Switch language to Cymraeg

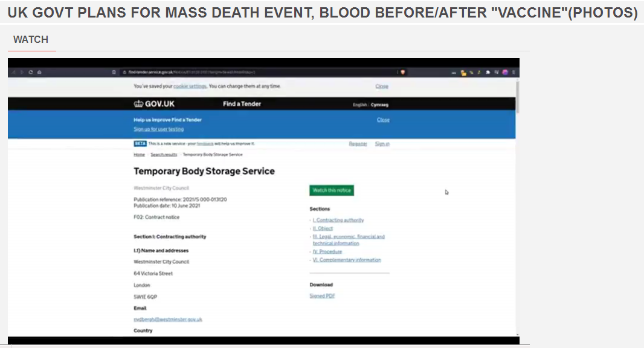pos(379,105)
